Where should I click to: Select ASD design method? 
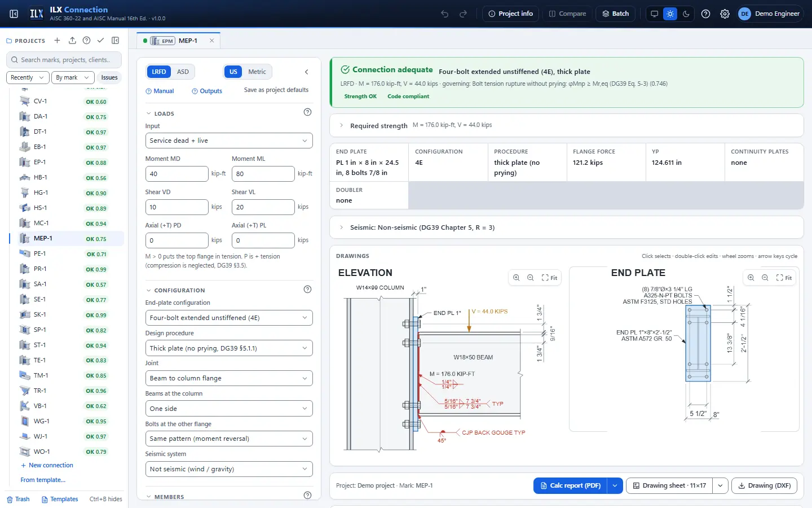183,72
